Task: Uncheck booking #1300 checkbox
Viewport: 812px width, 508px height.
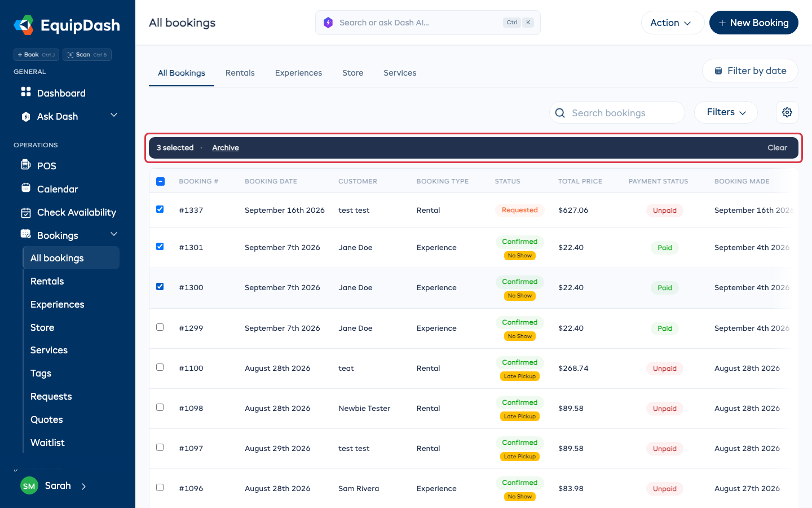Action: point(160,287)
